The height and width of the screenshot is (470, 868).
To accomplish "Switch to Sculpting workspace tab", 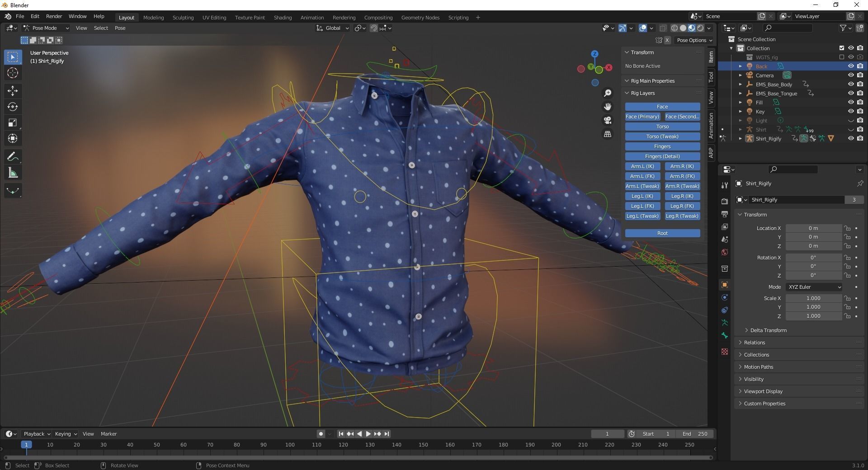I will (183, 18).
